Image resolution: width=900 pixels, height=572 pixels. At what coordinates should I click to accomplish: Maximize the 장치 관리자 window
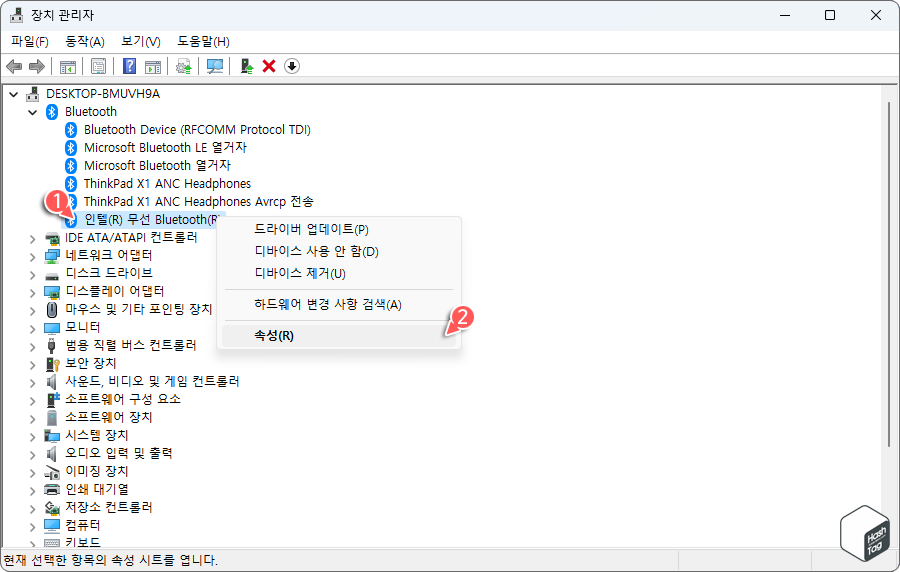(x=830, y=15)
